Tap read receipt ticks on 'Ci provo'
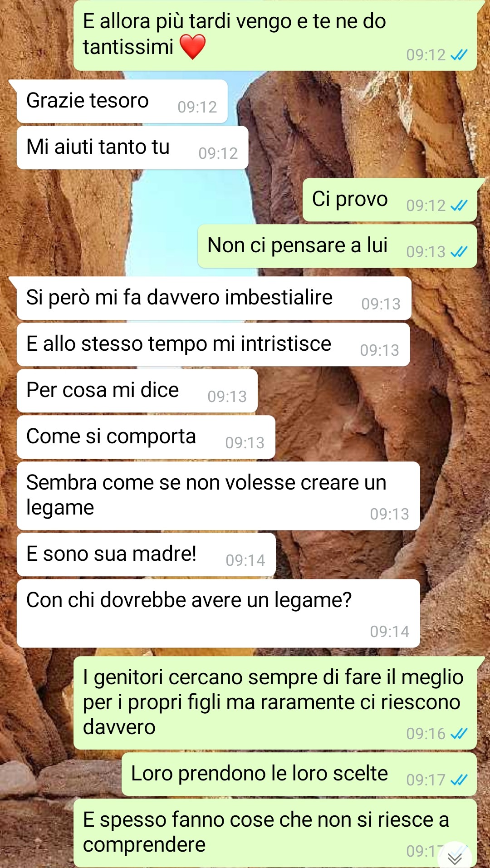490x868 pixels. coord(459,206)
